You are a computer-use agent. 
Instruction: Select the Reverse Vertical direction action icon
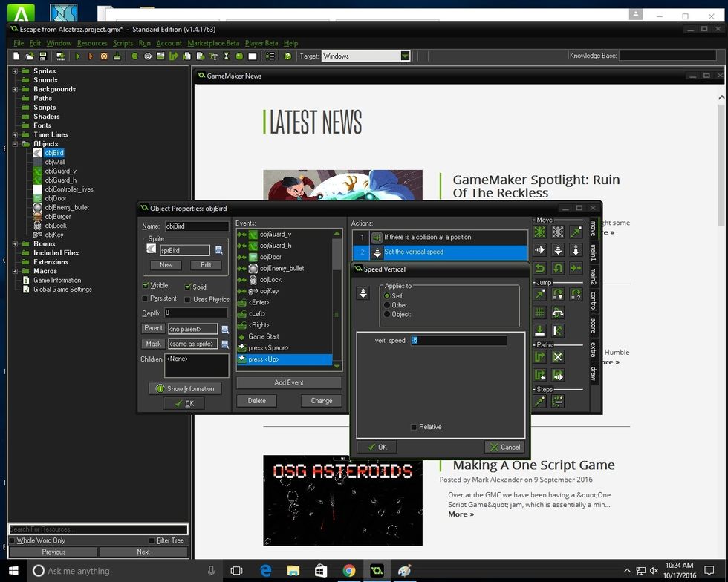tap(558, 268)
